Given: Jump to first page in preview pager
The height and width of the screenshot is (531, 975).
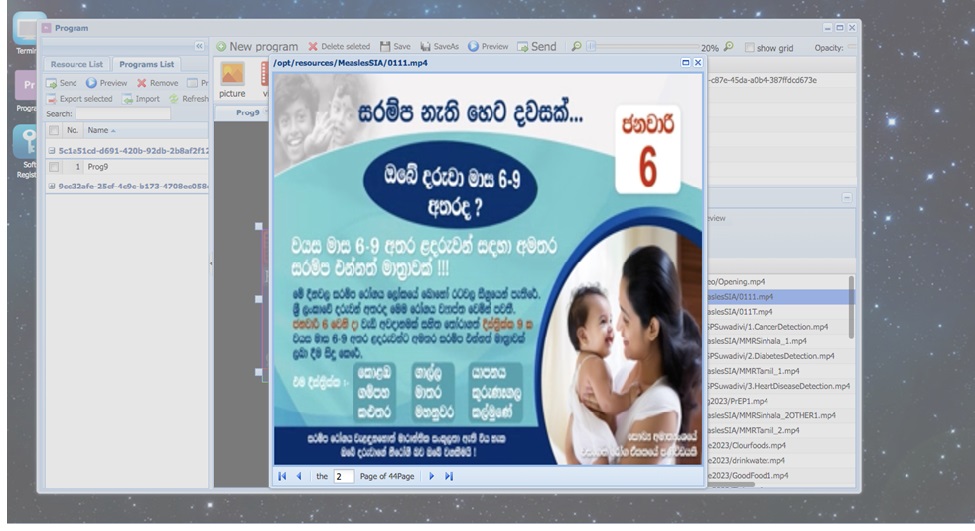Looking at the screenshot, I should [x=283, y=477].
